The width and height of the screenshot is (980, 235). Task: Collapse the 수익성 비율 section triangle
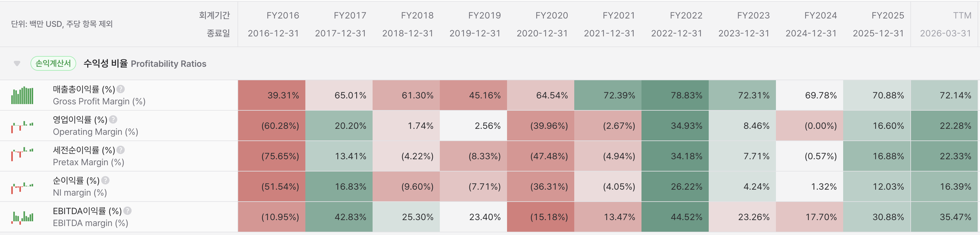point(17,64)
